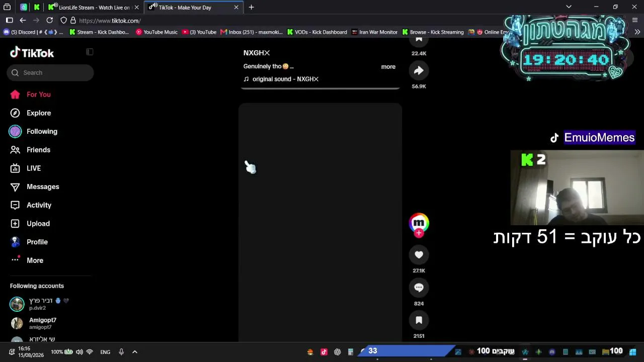This screenshot has height=362, width=644.
Task: Open comments showing 824
Action: [419, 288]
